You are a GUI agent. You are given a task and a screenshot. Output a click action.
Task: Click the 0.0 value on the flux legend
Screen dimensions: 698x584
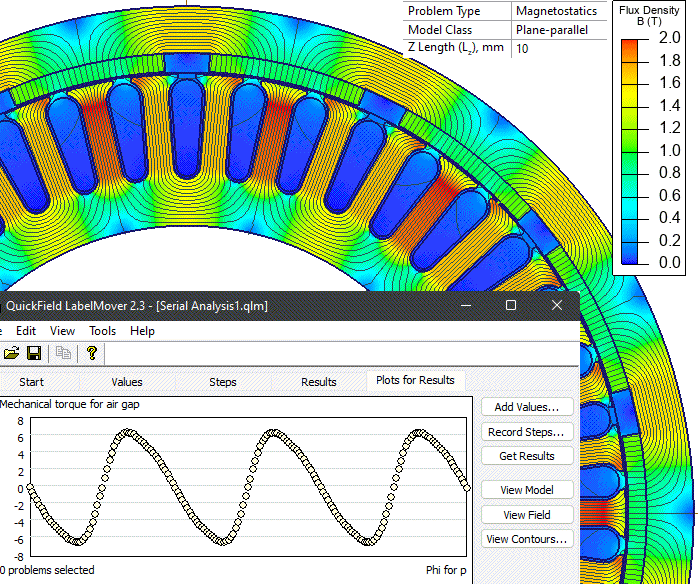pos(670,262)
